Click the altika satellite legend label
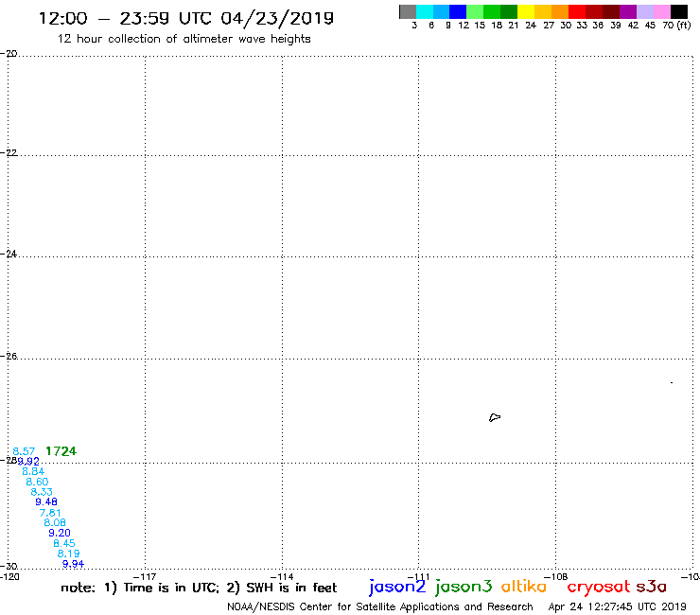Image resolution: width=700 pixels, height=615 pixels. (524, 586)
